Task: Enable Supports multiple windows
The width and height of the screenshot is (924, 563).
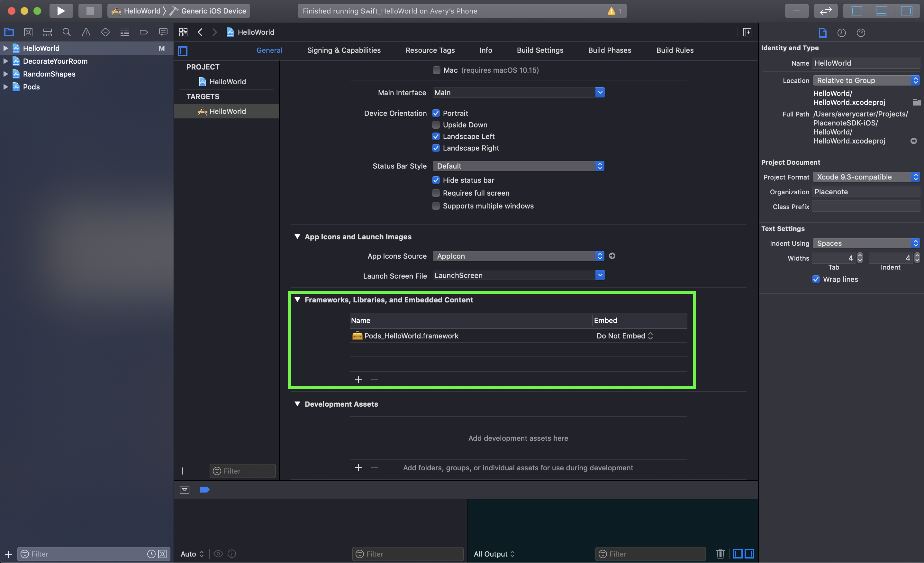Action: (x=436, y=206)
